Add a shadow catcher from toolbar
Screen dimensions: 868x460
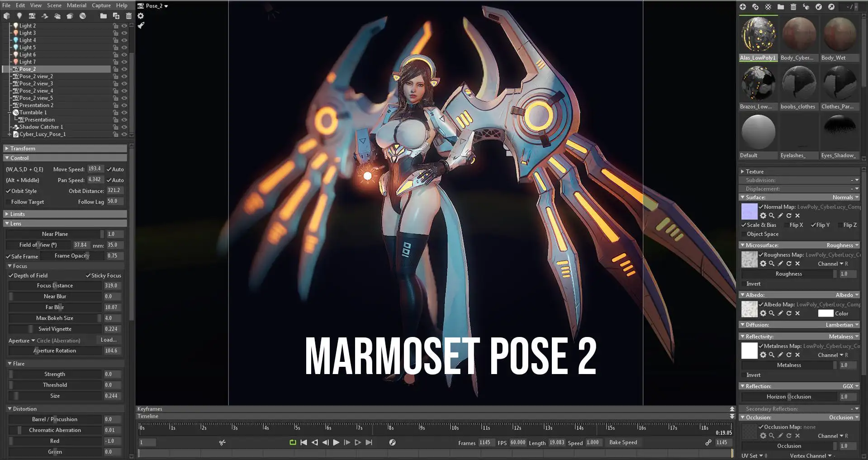coord(45,16)
